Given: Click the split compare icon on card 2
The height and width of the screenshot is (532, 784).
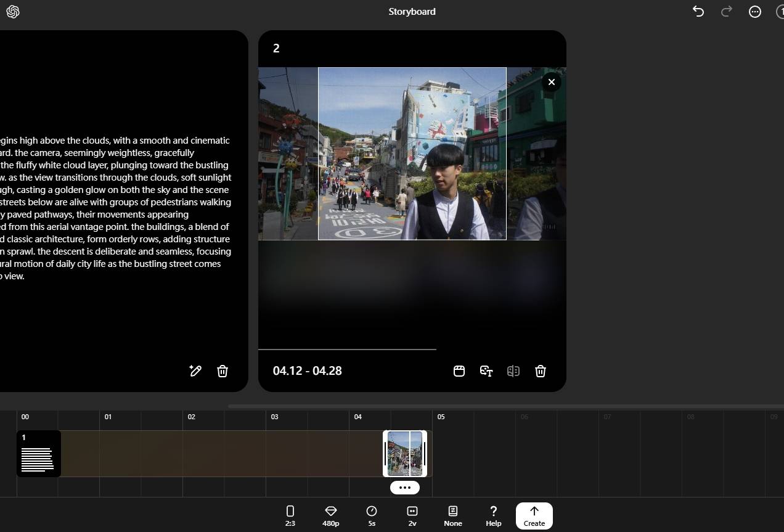Looking at the screenshot, I should 513,370.
